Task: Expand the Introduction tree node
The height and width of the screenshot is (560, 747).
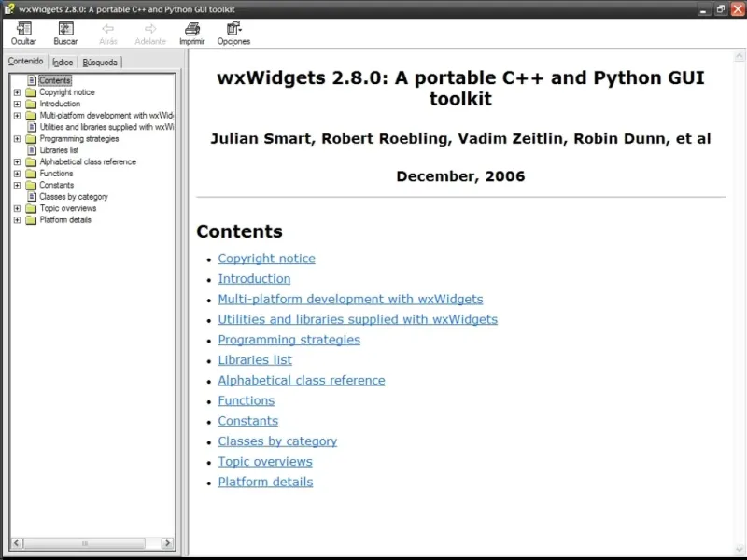Action: point(17,104)
